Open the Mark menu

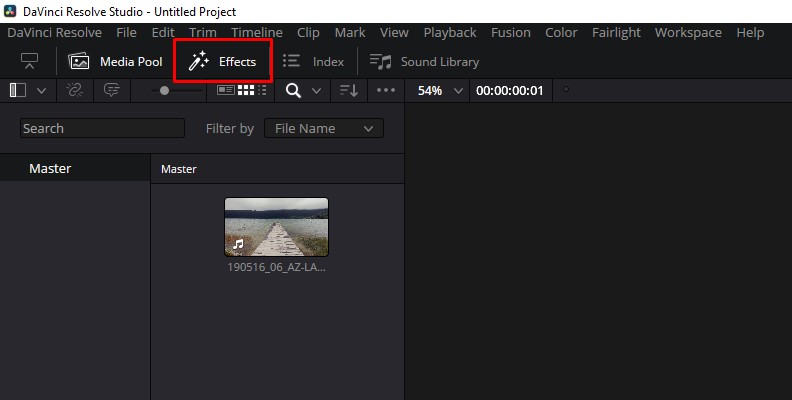[350, 32]
